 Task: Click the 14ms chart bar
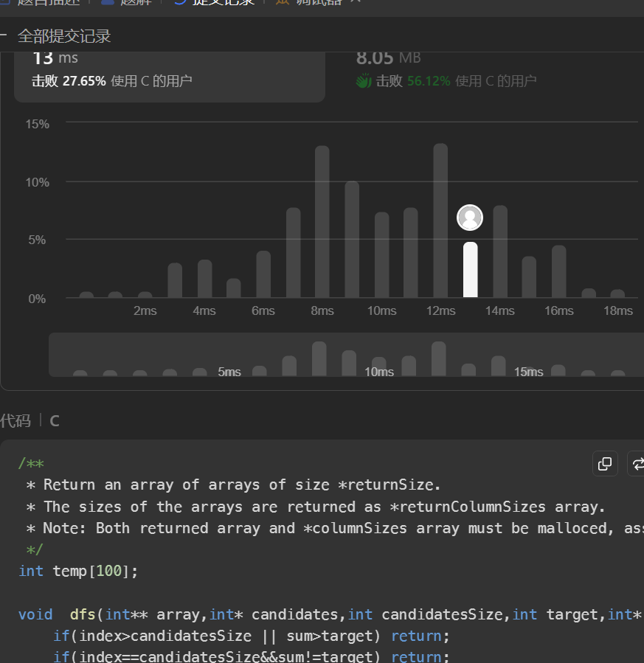[x=500, y=251]
